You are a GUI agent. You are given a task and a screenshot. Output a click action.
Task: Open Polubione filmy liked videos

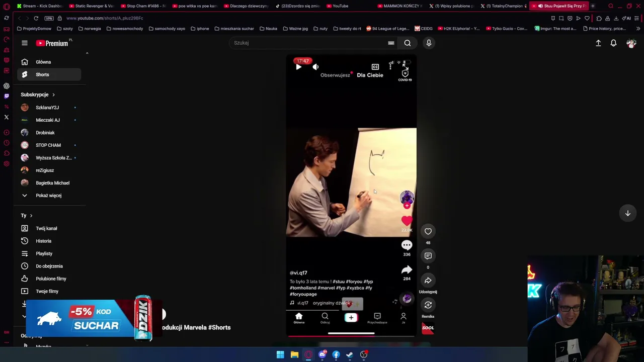tap(49, 279)
